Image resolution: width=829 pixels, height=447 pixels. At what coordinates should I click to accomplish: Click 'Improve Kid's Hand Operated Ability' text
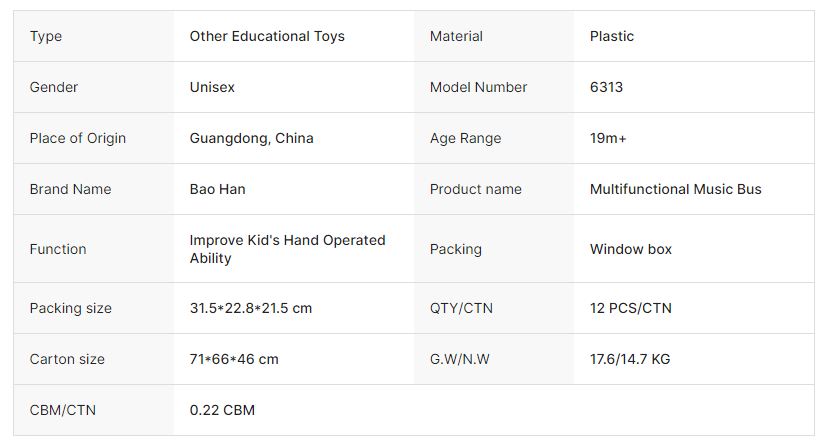tap(287, 249)
